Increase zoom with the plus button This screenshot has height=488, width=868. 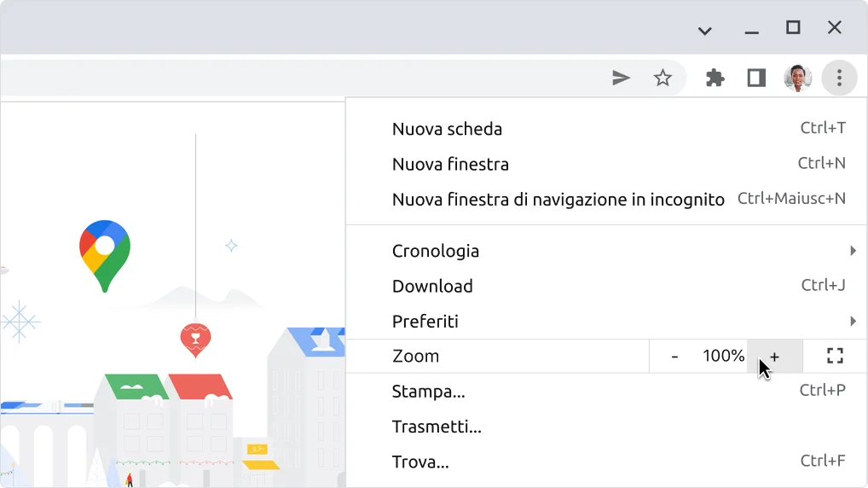tap(774, 356)
